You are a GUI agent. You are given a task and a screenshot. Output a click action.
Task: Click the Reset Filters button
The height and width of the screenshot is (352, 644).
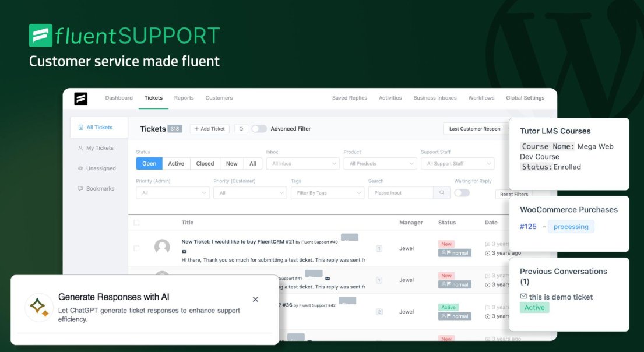[514, 194]
